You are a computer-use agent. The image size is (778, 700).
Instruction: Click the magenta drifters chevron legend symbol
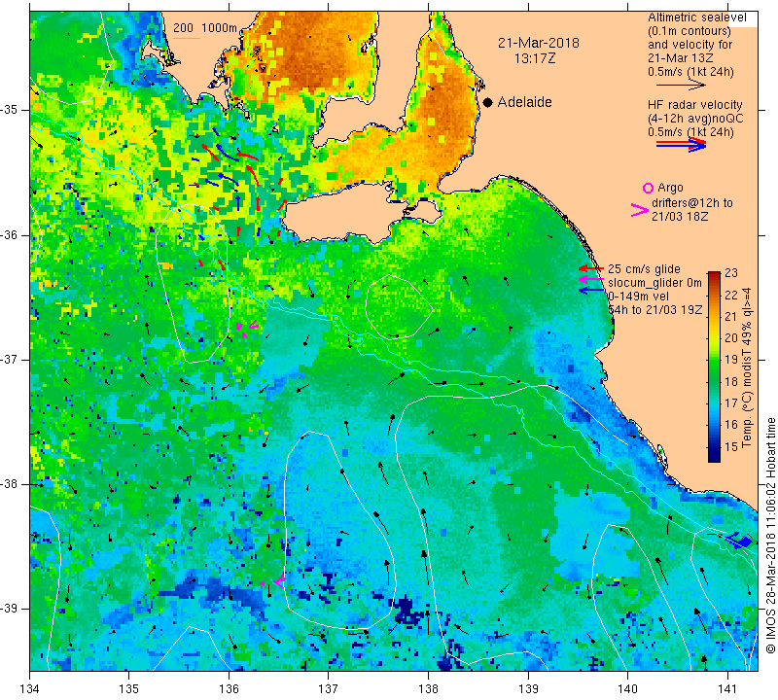tap(640, 210)
